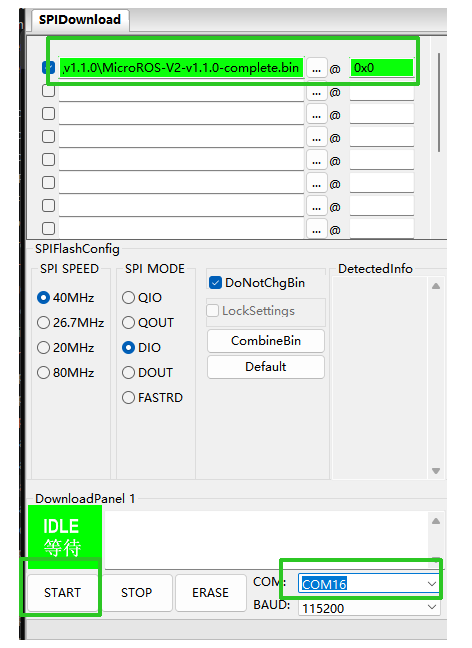This screenshot has height=648, width=472.
Task: Click the IDLE status indicator
Action: [x=64, y=536]
